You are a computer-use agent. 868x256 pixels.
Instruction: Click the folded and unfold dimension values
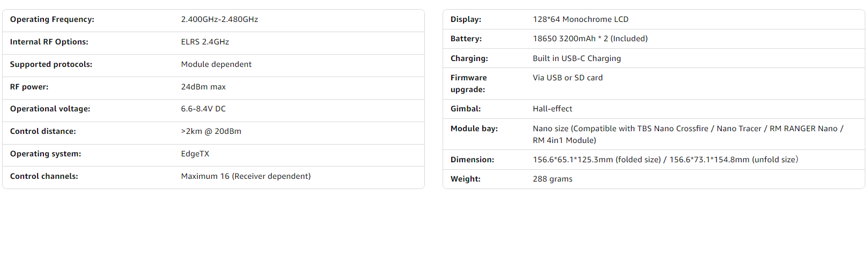coord(665,160)
